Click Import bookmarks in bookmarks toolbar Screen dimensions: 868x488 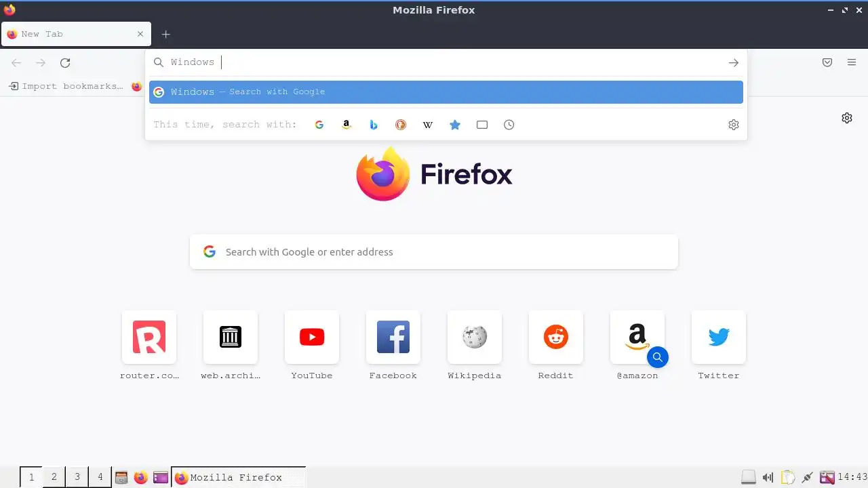point(66,86)
